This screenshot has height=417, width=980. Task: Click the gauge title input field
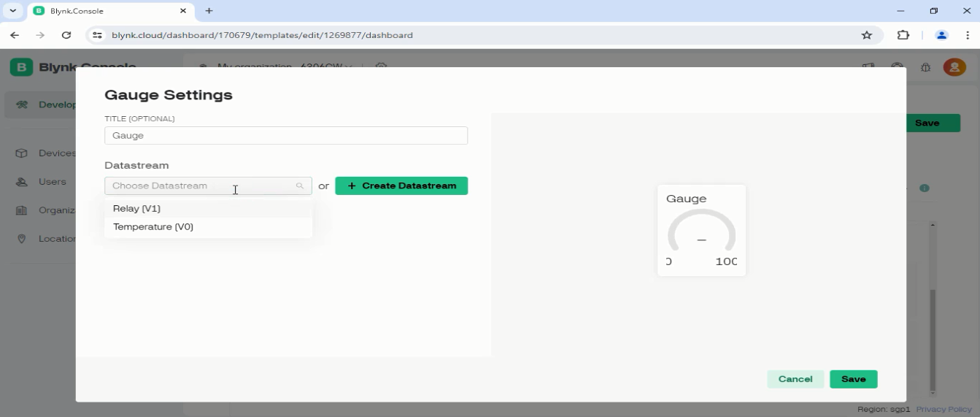(x=285, y=136)
